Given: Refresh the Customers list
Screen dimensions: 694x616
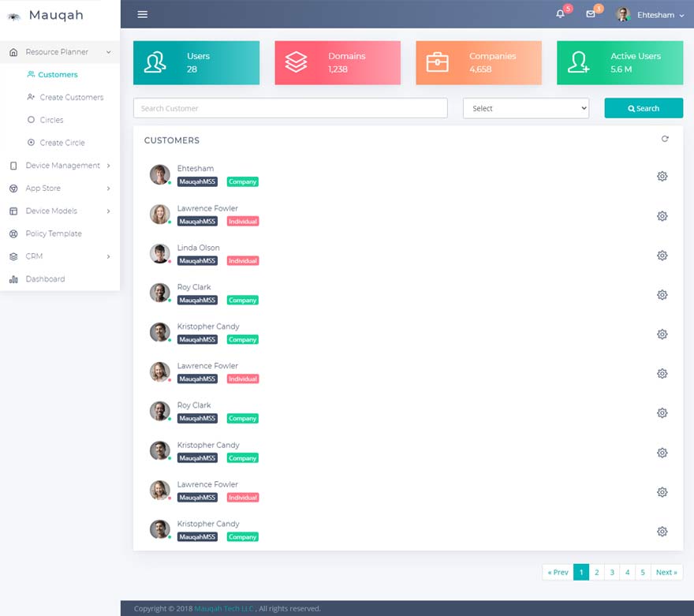Looking at the screenshot, I should [665, 139].
